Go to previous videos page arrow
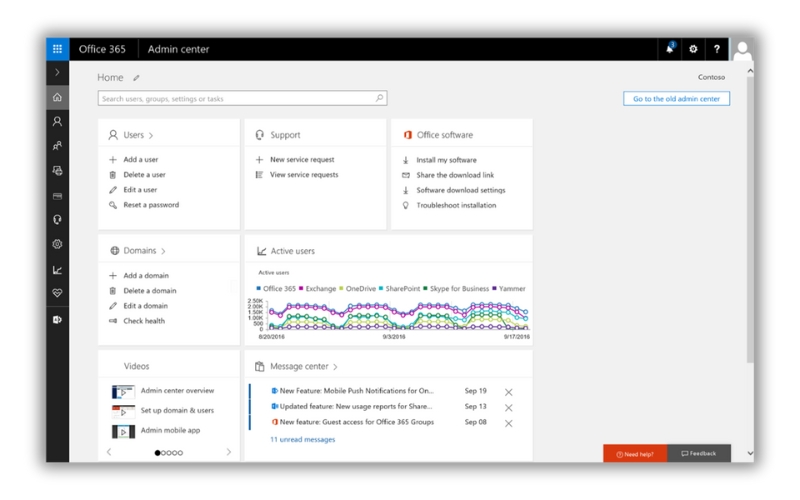This screenshot has height=500, width=800. point(109,452)
